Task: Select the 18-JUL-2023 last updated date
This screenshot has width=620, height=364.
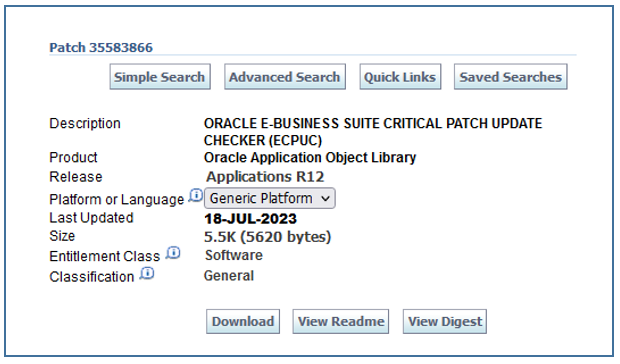Action: click(250, 219)
